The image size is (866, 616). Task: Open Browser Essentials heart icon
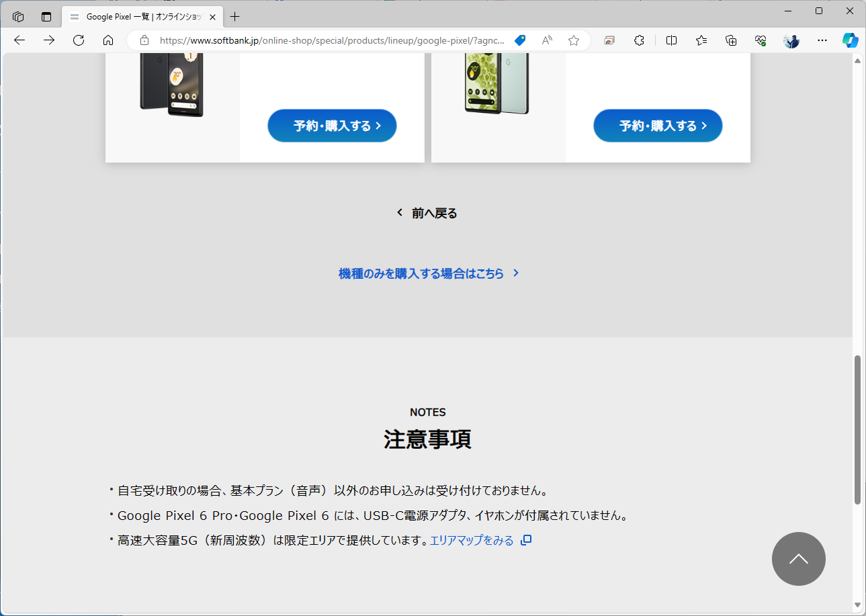[761, 40]
